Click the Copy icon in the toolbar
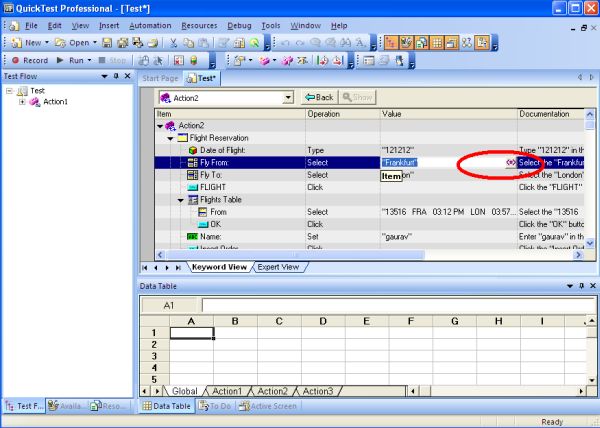This screenshot has height=428, width=600. click(x=188, y=43)
